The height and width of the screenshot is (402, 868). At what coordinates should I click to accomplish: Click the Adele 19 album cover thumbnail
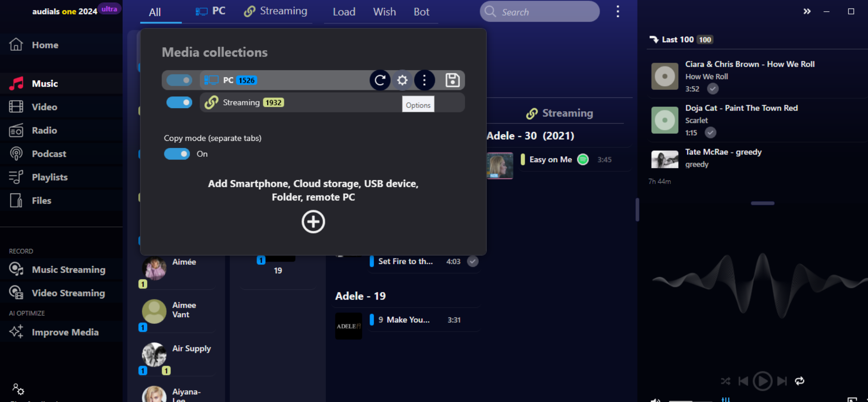pos(349,326)
